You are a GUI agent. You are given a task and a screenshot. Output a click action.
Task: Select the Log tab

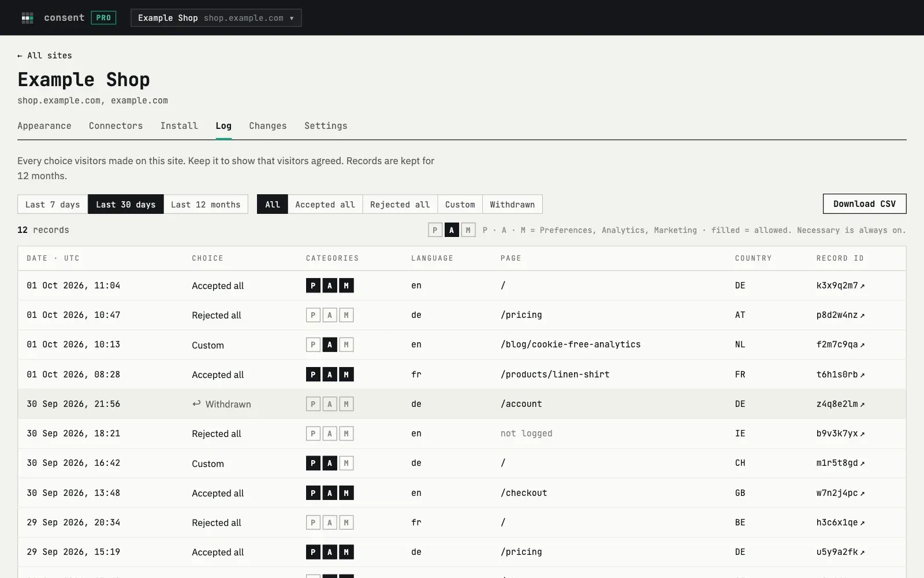[x=223, y=126]
